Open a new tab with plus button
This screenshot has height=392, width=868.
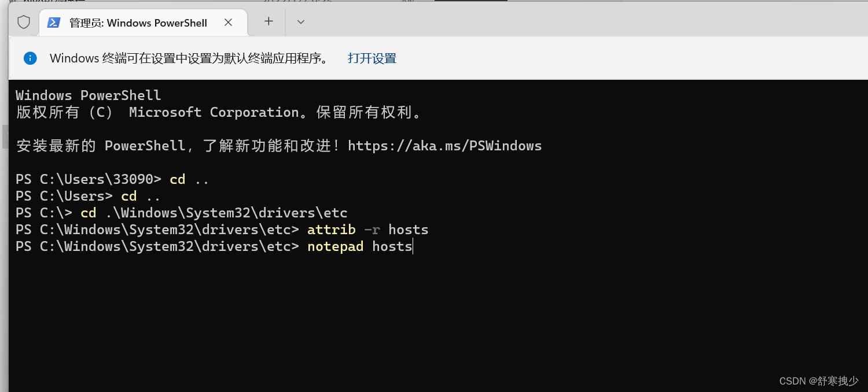[x=269, y=21]
